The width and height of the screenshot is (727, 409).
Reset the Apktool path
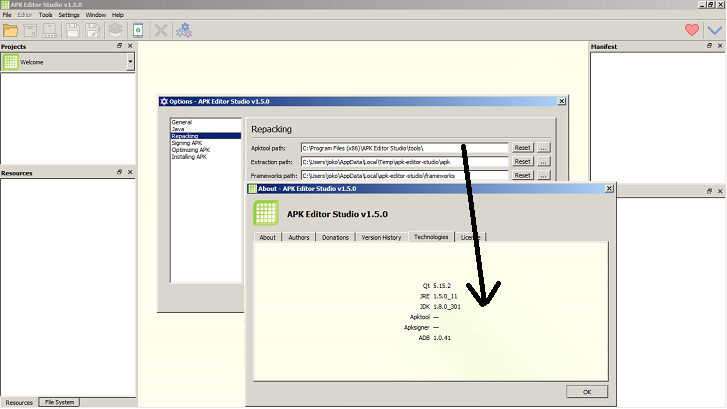click(522, 147)
